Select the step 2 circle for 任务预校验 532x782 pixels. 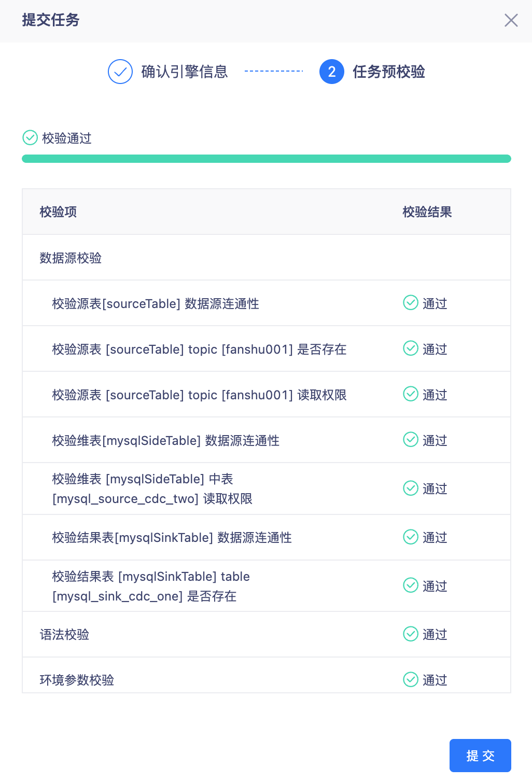click(332, 72)
